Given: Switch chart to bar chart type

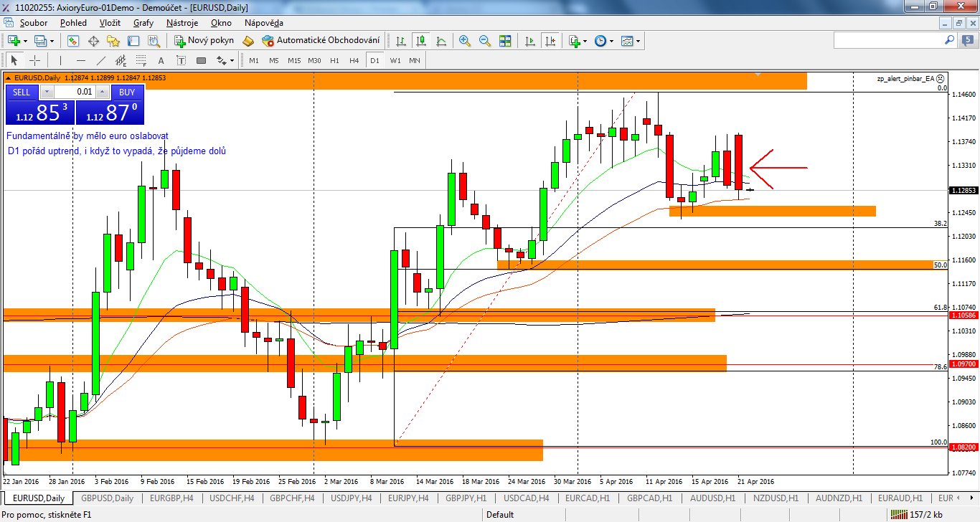Looking at the screenshot, I should [x=401, y=41].
